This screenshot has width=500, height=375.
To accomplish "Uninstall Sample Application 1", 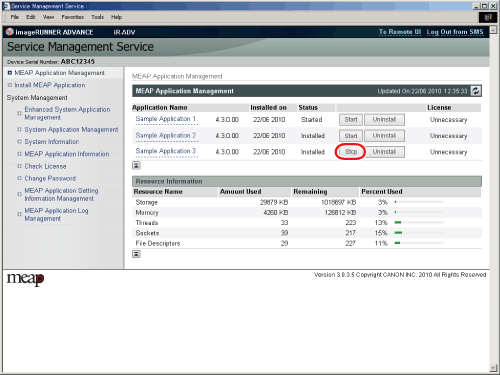I will point(384,120).
